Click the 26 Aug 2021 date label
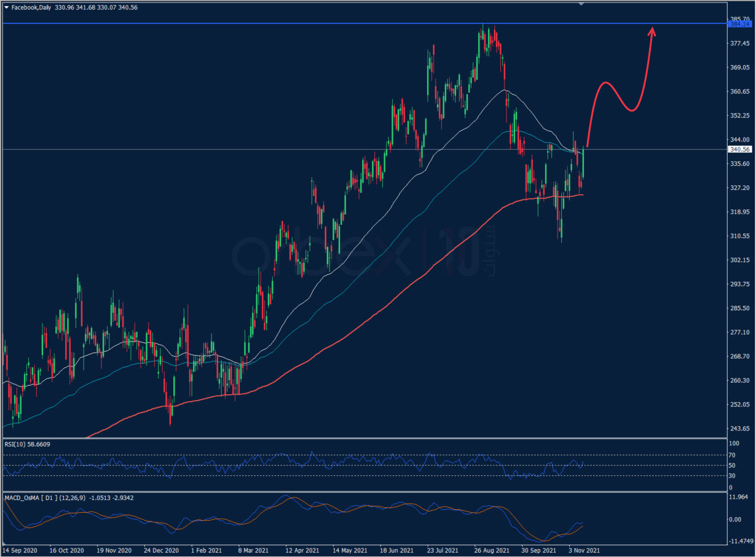Image resolution: width=756 pixels, height=557 pixels. (x=492, y=551)
